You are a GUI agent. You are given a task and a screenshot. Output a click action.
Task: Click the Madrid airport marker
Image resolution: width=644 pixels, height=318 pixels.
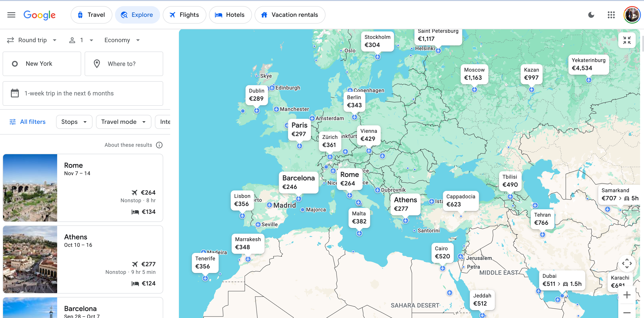coord(269,205)
